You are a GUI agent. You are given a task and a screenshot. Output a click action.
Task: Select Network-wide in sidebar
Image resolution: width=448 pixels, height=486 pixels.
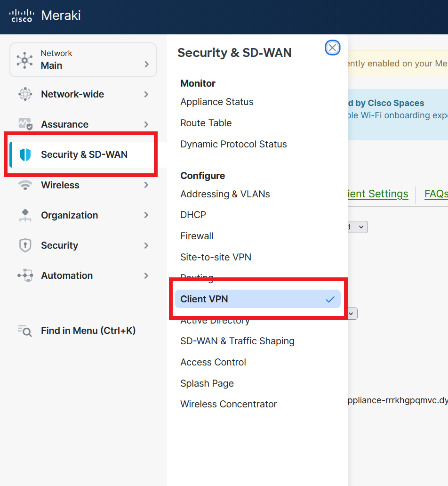(x=83, y=94)
